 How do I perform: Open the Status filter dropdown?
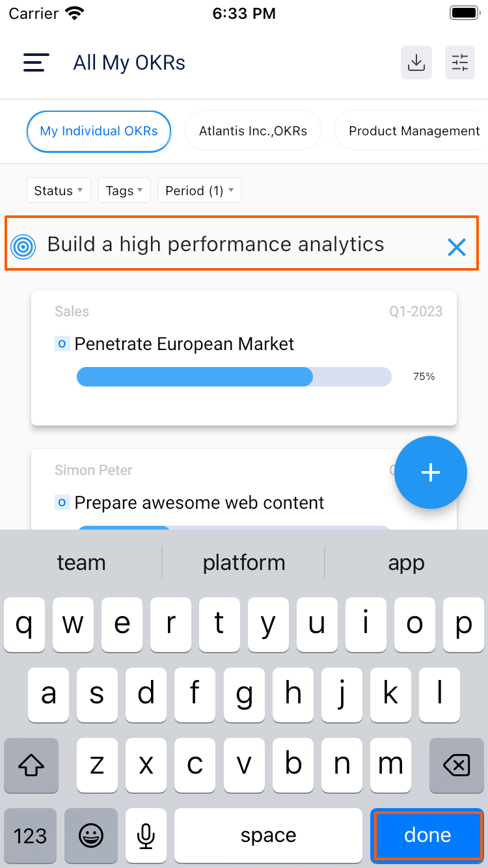[58, 190]
